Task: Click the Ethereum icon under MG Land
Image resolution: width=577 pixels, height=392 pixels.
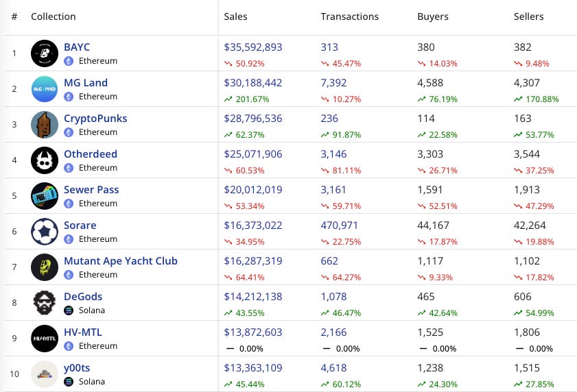Action: pos(69,97)
